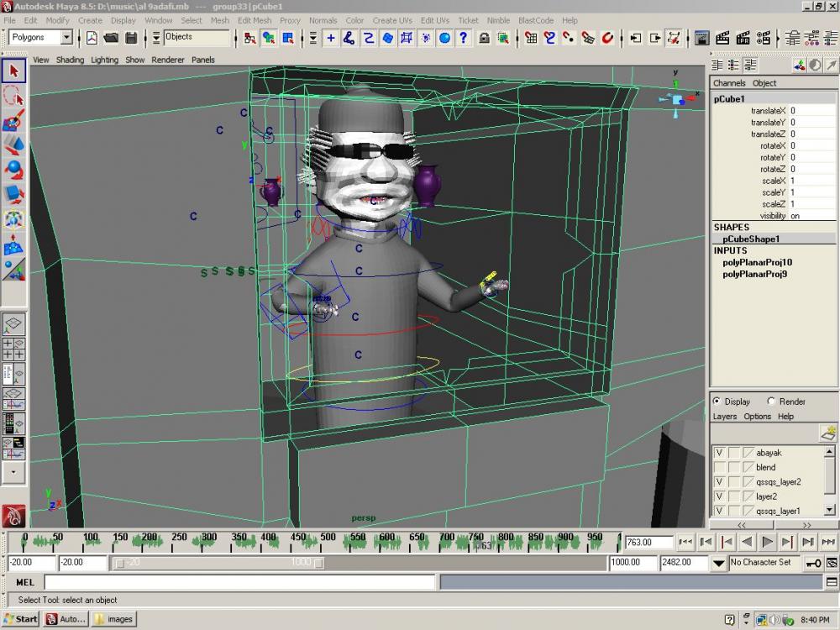Click the Save Scene floppy icon
The height and width of the screenshot is (630, 840).
coord(132,38)
